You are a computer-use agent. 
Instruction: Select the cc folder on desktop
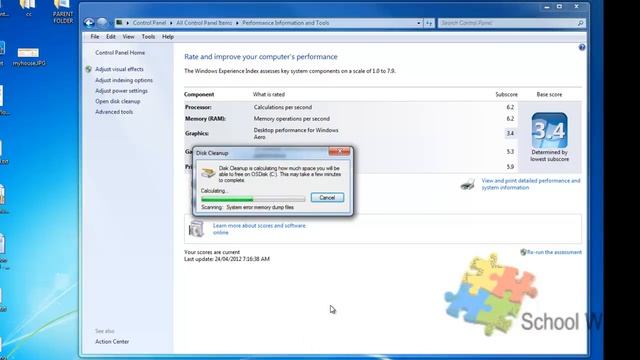(28, 9)
